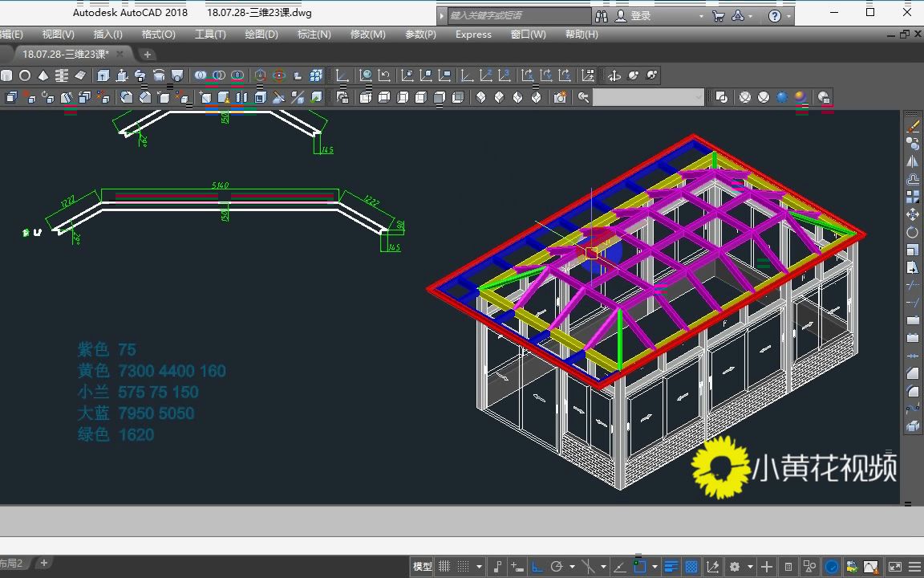Viewport: 924px width, 578px height.
Task: Click the Revolve solid tool
Action: pos(159,75)
